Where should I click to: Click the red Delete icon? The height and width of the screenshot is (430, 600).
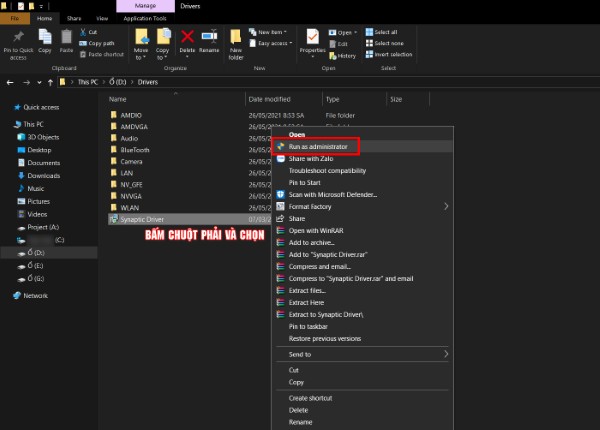(x=185, y=37)
